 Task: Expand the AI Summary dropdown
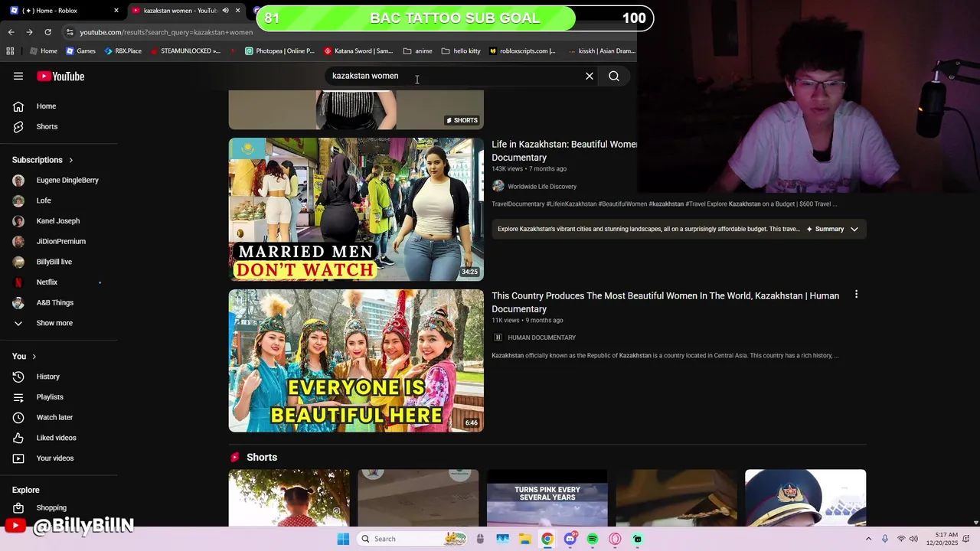854,229
